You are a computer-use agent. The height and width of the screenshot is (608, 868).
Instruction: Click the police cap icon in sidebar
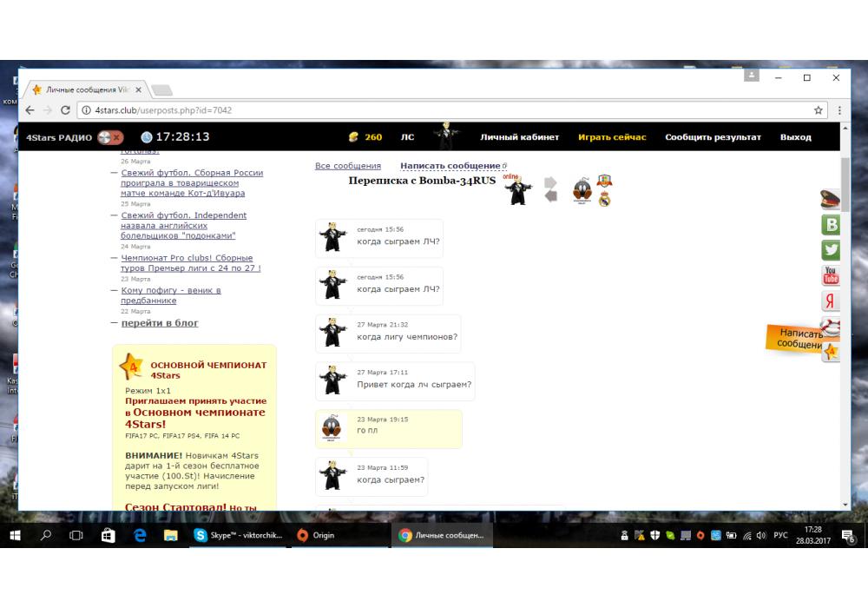[x=831, y=200]
